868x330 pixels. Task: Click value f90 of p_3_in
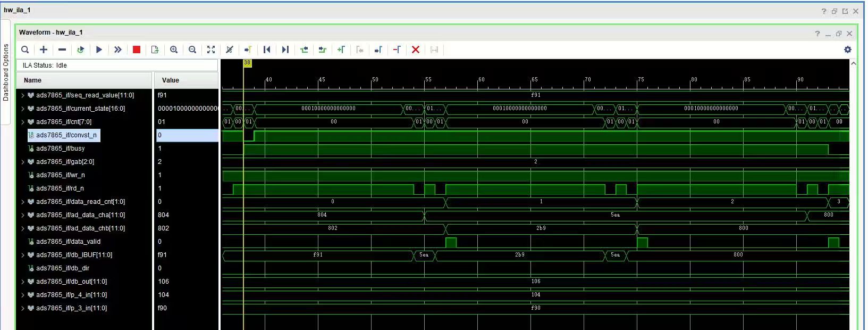tap(162, 308)
